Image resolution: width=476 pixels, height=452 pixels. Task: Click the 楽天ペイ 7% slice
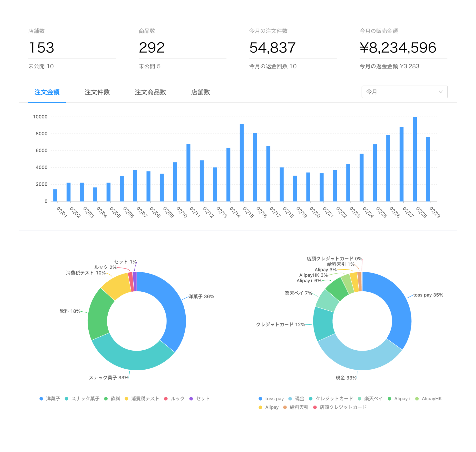327,300
